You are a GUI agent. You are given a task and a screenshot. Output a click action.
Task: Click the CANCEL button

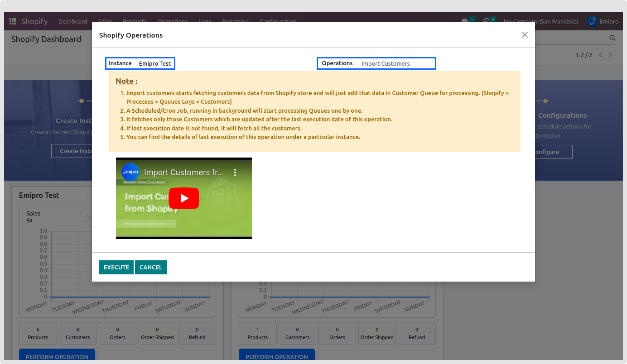(x=151, y=267)
